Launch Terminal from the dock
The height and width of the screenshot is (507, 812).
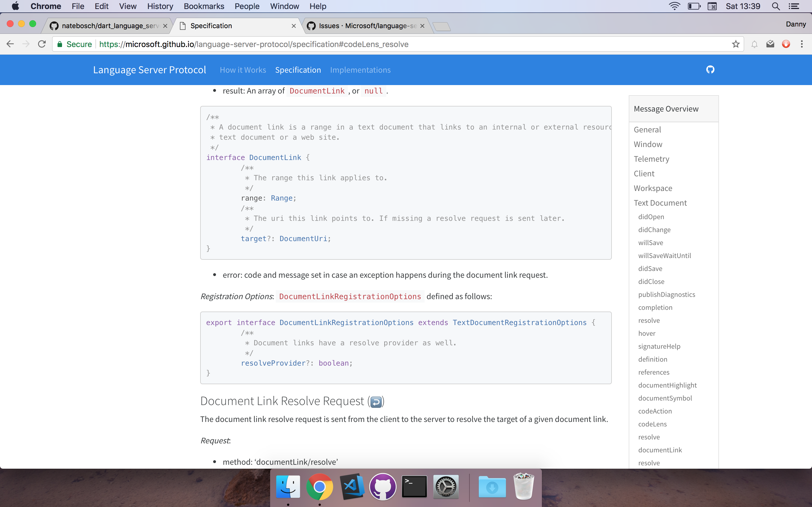(x=414, y=486)
